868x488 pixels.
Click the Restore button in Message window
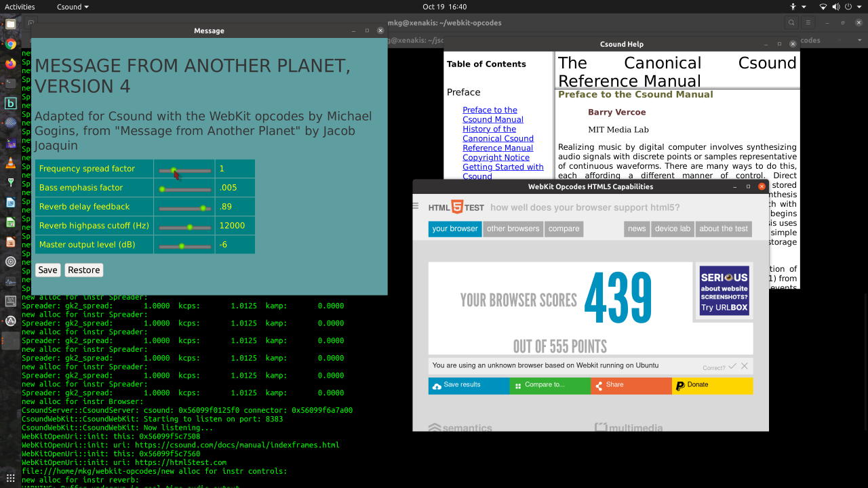pyautogui.click(x=84, y=270)
